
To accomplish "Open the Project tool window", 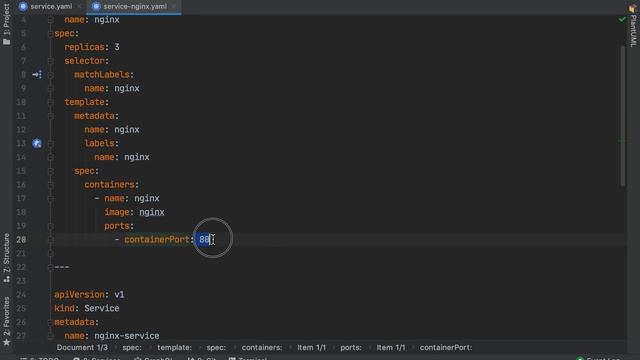I will point(6,24).
